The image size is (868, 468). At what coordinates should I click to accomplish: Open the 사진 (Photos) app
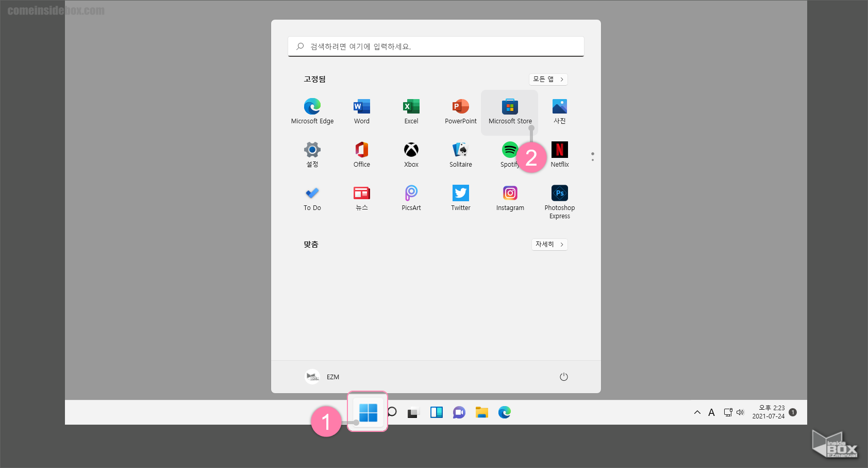coord(560,111)
